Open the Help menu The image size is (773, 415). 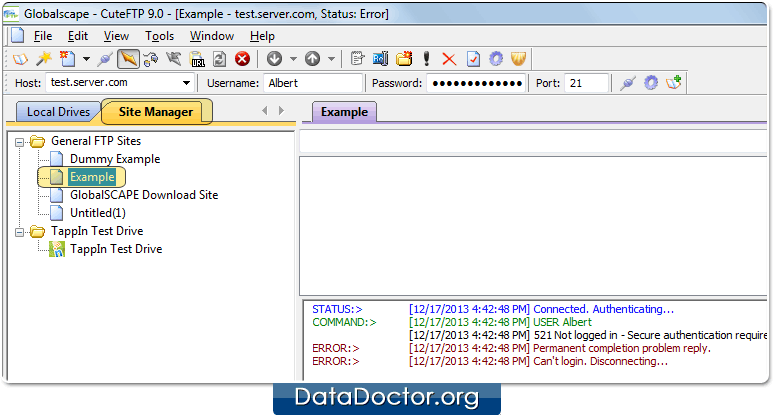262,36
